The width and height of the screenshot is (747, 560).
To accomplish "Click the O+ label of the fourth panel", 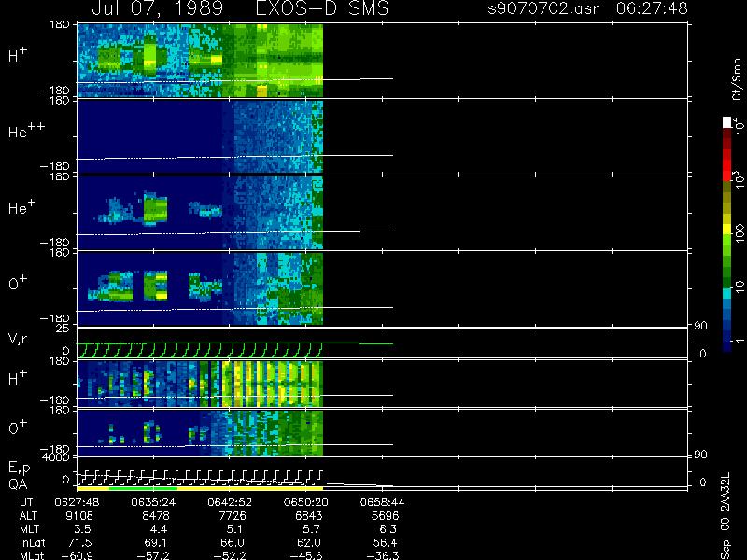I will point(18,283).
